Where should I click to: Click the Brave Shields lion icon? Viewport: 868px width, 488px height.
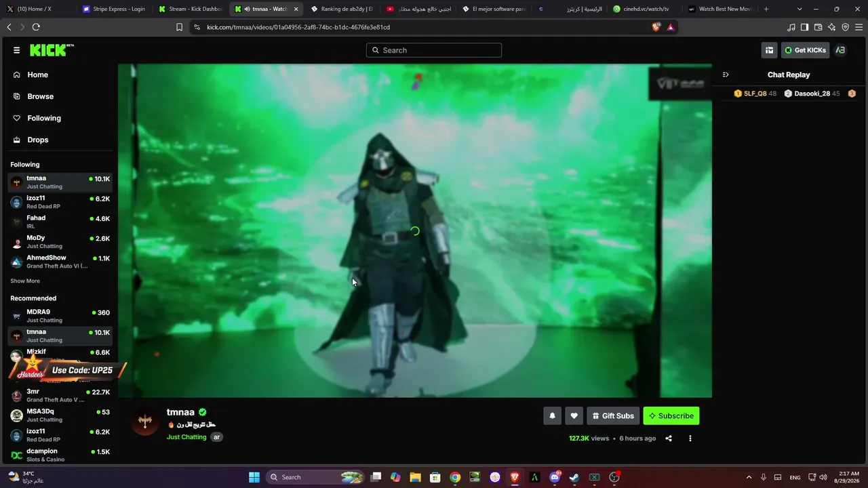[656, 27]
